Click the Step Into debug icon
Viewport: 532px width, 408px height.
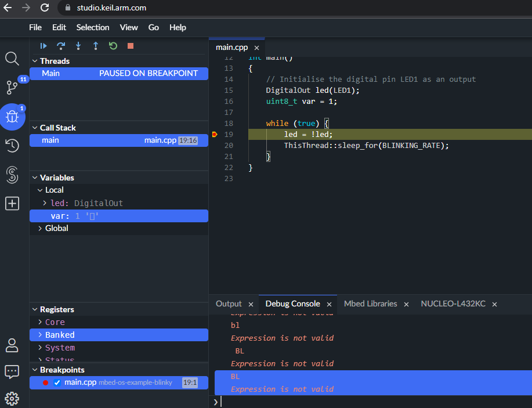click(x=78, y=46)
